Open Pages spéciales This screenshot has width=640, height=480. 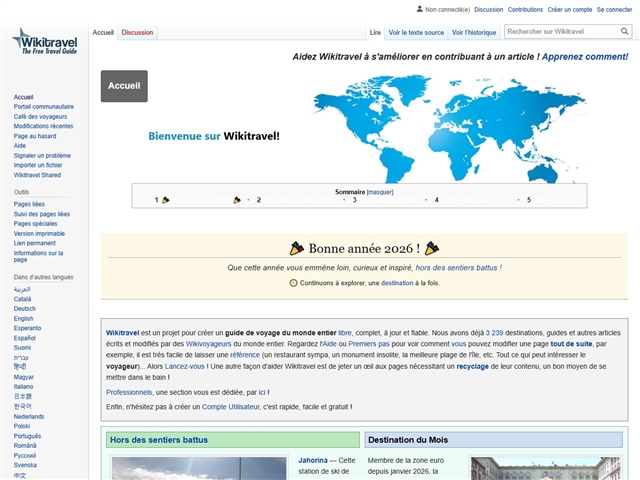click(x=36, y=224)
